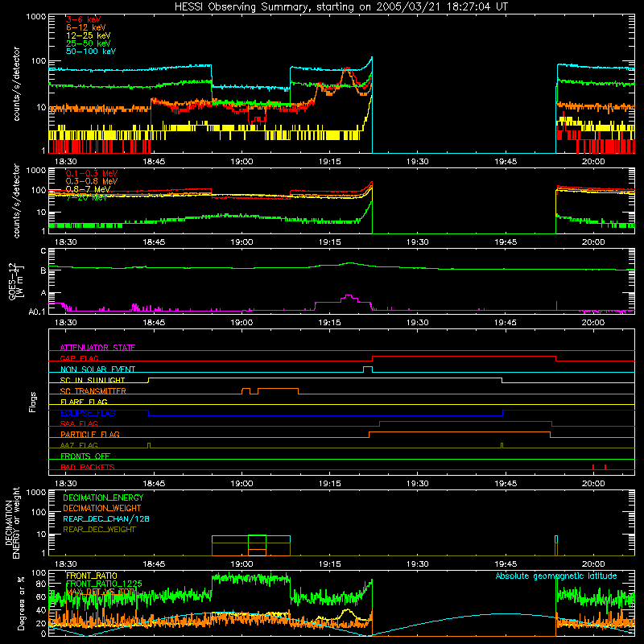Click the DECIMATION_WEIGHT legend label
Viewport: 644px width, 644px height.
click(102, 508)
